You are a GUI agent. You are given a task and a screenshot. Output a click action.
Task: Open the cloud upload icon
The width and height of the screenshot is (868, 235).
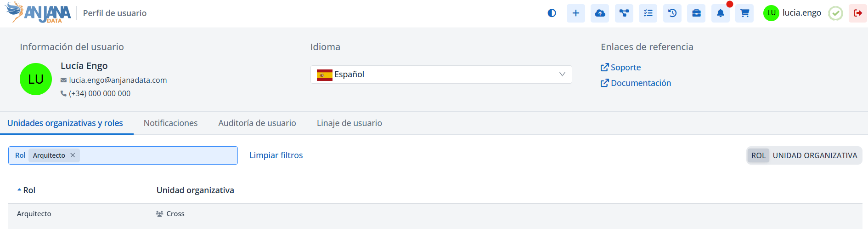[600, 13]
